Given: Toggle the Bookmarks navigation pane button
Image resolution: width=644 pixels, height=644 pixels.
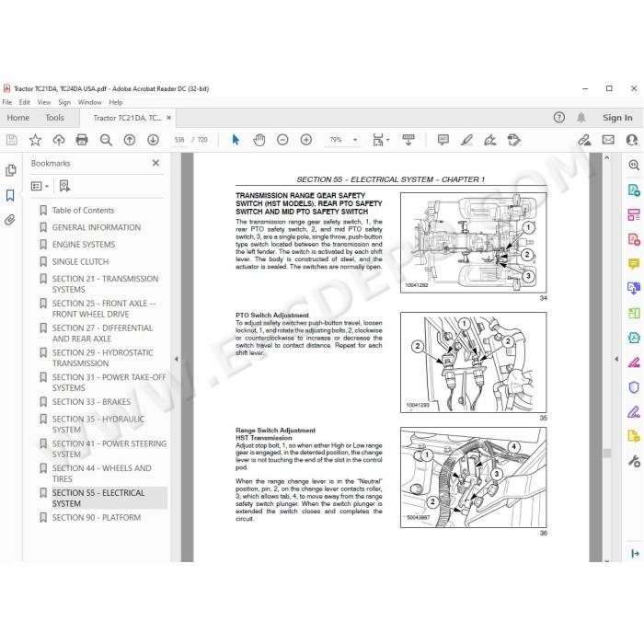Looking at the screenshot, I should (x=10, y=195).
